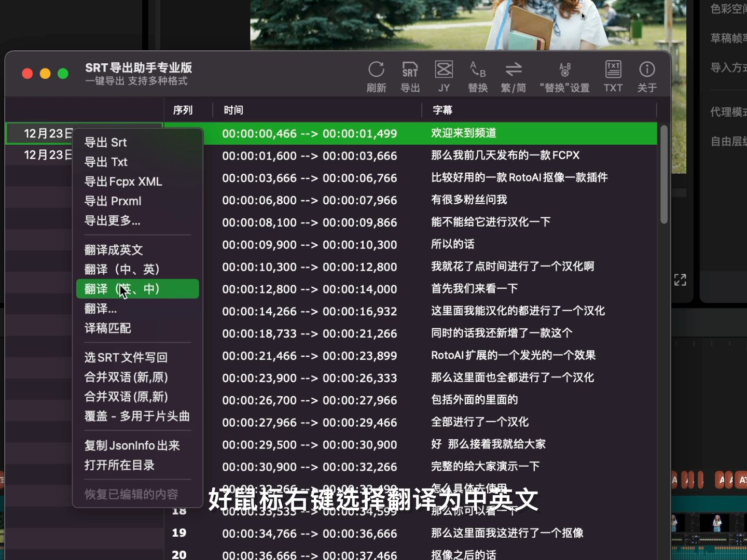Viewport: 747px width, 560px height.
Task: Click the 序列 column header
Action: pyautogui.click(x=183, y=110)
